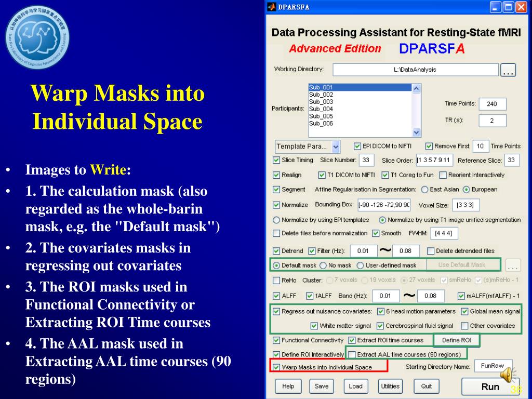532x399 pixels.
Task: Edit the Filter lower bound 0.01 field
Action: (x=364, y=251)
